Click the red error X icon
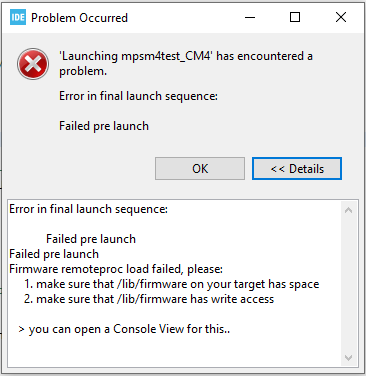The height and width of the screenshot is (376, 366). [33, 64]
